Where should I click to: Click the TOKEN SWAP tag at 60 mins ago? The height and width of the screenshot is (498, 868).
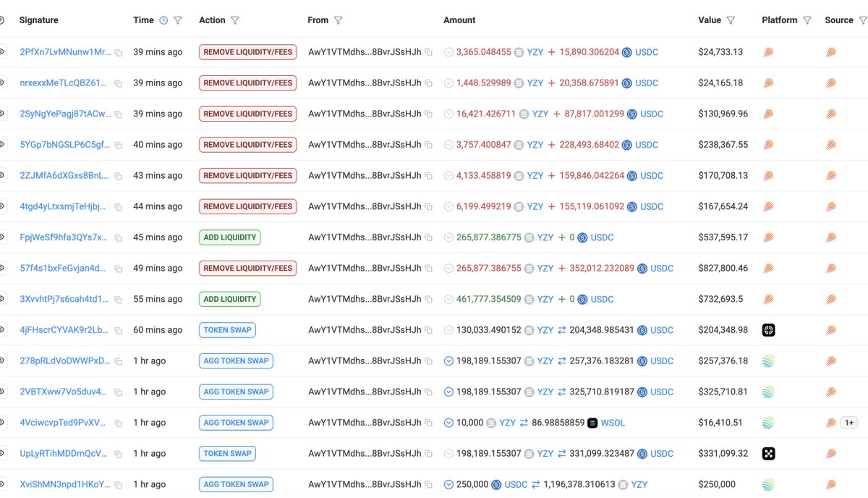(227, 330)
